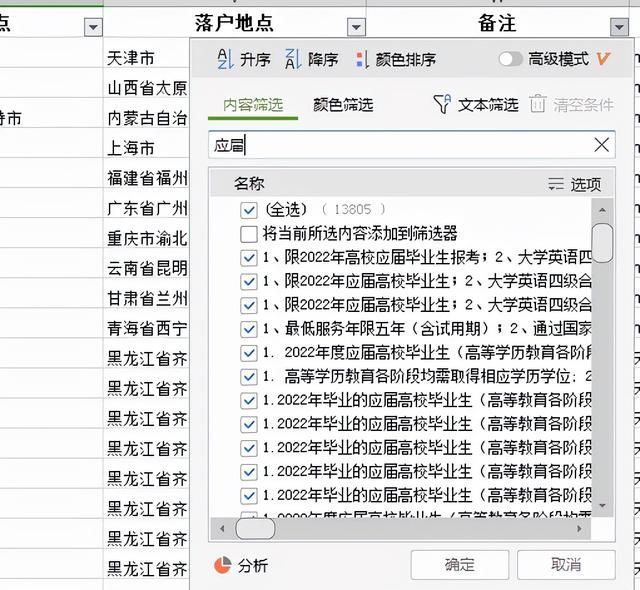The height and width of the screenshot is (590, 640).
Task: Click the scroll right arrow of the list
Action: click(x=579, y=529)
